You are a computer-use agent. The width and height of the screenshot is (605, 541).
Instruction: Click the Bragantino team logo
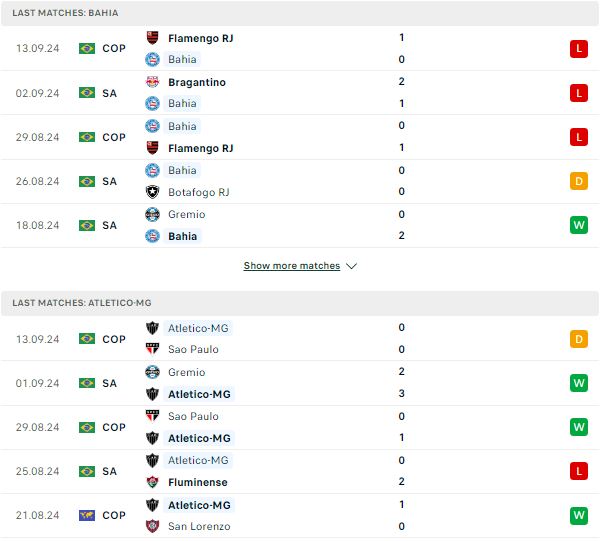[x=152, y=82]
